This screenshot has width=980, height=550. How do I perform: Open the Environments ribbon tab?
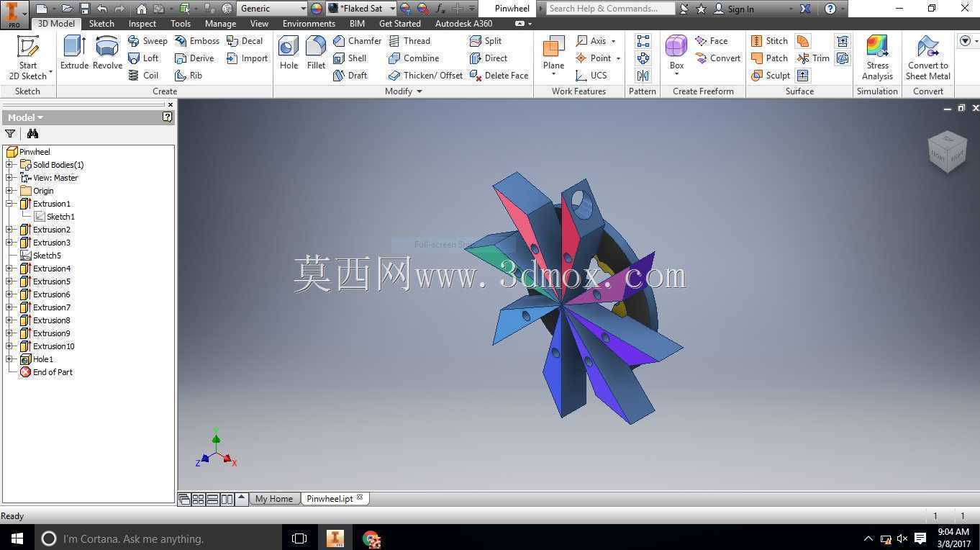(x=309, y=24)
